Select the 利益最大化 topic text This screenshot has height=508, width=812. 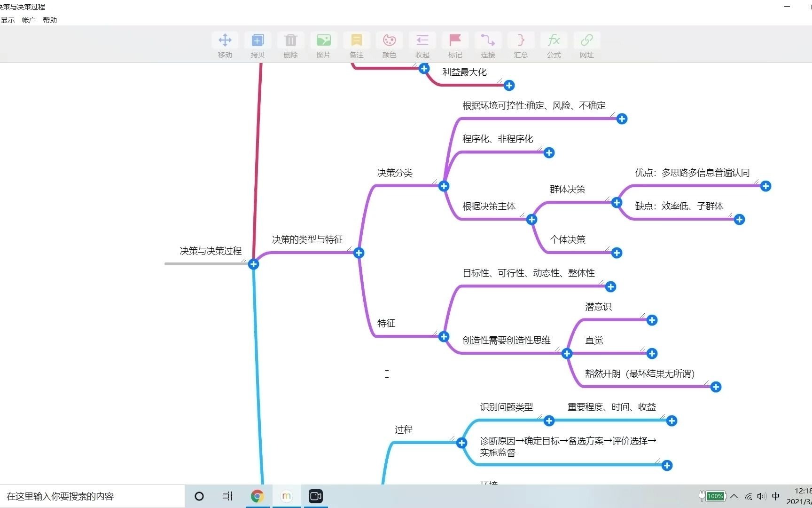(464, 72)
